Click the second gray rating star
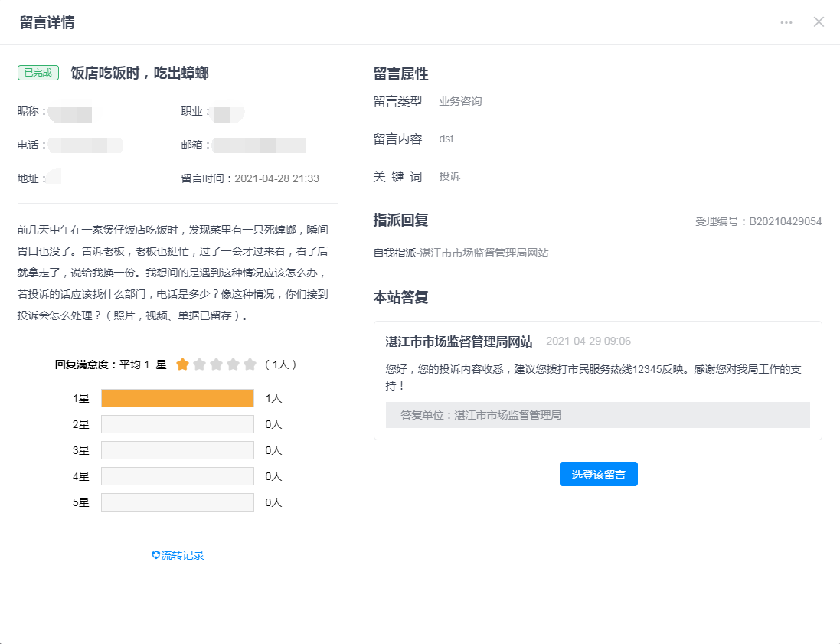Viewport: 840px width, 644px height. (199, 364)
